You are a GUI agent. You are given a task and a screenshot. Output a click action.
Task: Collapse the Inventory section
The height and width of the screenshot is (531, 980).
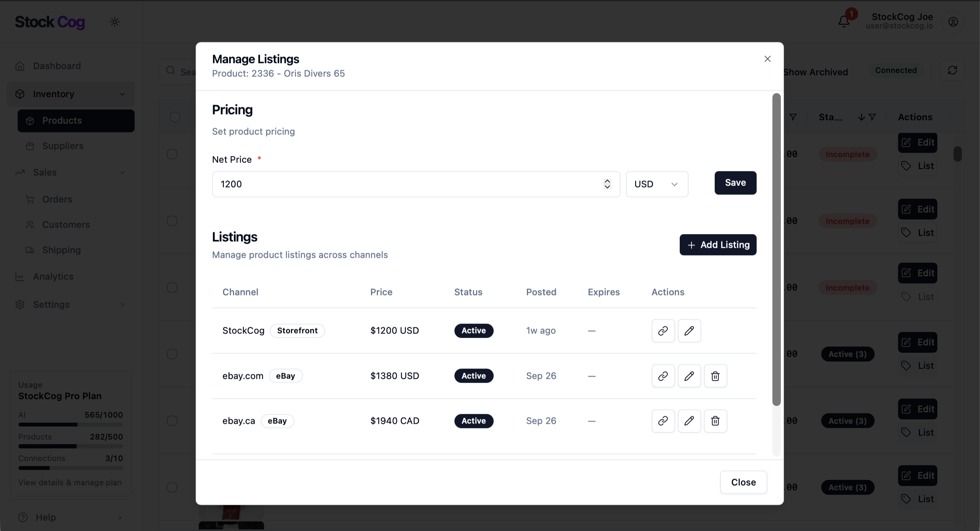[x=122, y=94]
